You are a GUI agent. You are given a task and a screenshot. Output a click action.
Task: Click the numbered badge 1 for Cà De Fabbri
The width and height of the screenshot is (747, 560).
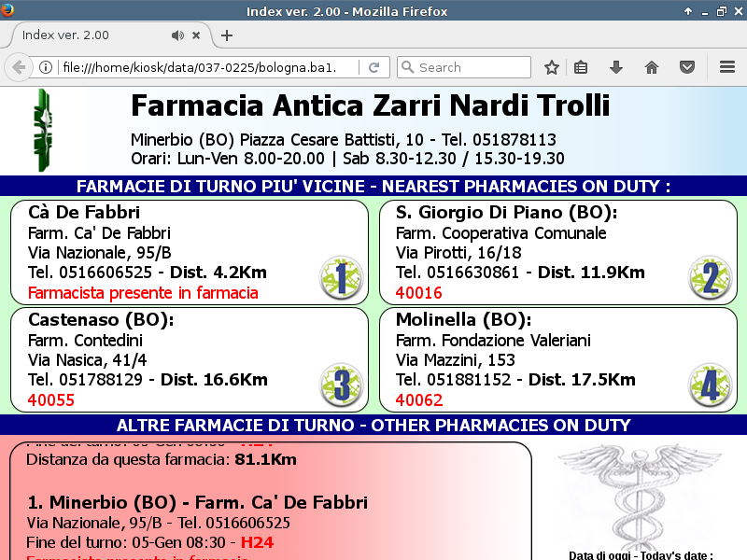[341, 278]
